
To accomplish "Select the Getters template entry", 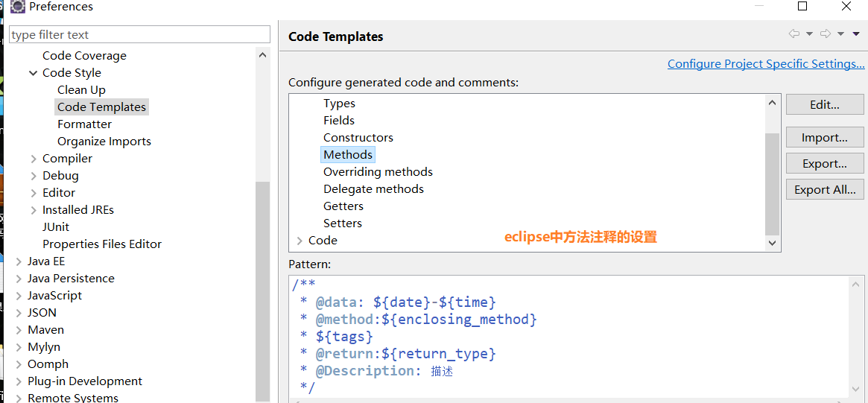I will (x=343, y=206).
